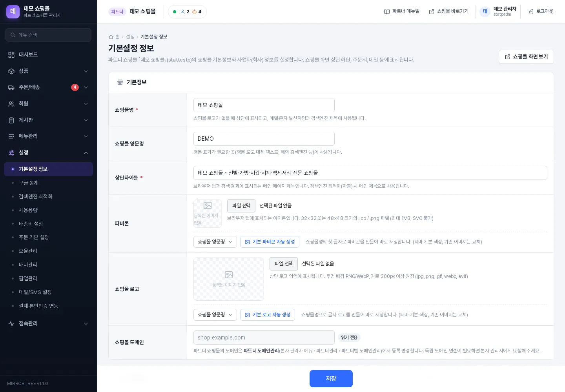Click the 파일 선택 button for 파비콘
This screenshot has width=565, height=392.
241,206
